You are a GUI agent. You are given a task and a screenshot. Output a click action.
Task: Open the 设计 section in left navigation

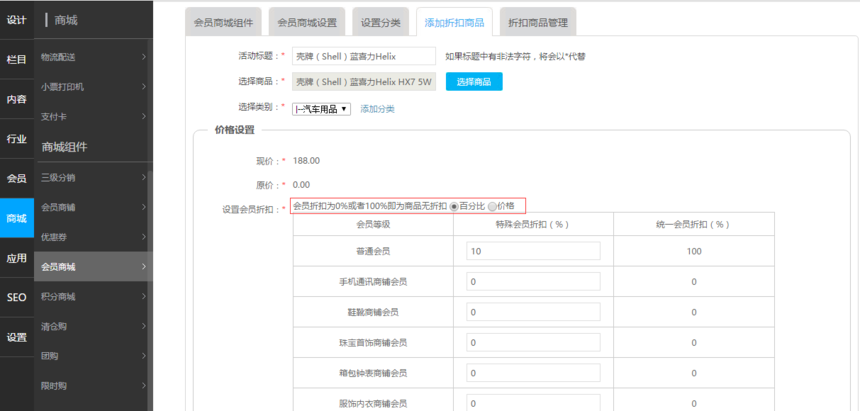(16, 20)
